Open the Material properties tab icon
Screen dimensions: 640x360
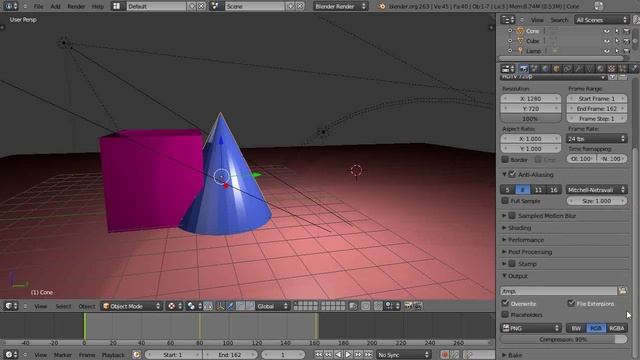600,69
